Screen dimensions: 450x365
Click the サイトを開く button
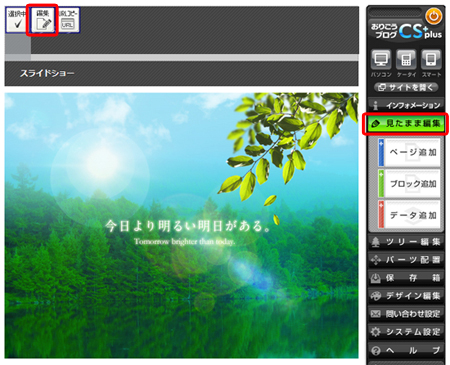coord(406,87)
